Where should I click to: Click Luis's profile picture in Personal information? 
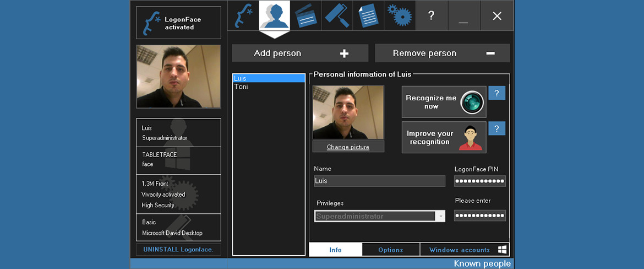tap(348, 112)
